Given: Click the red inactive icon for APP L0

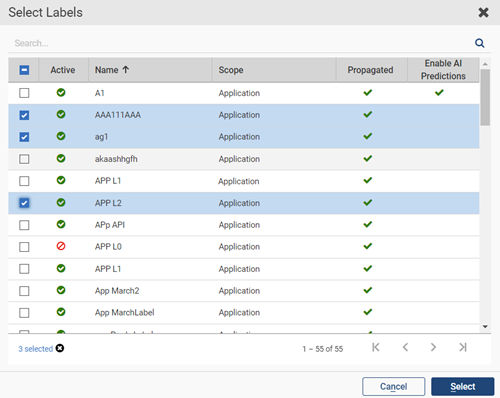Looking at the screenshot, I should coord(61,246).
